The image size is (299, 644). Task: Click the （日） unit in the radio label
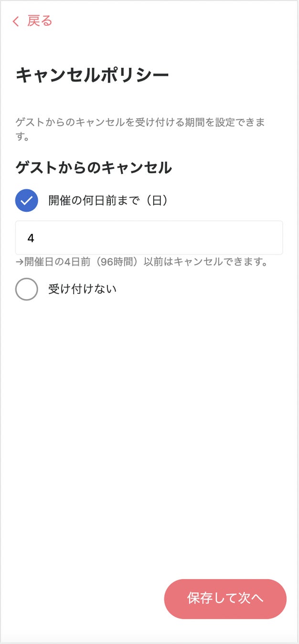[x=156, y=200]
